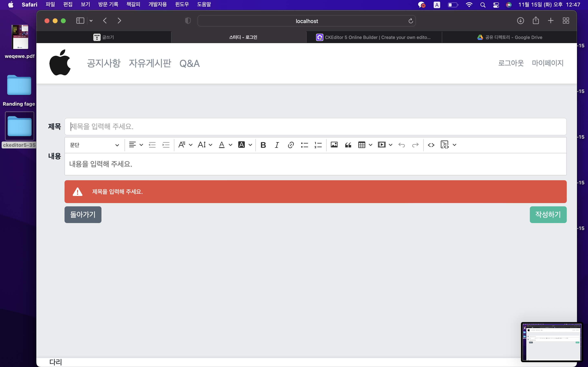Click the block quote icon
This screenshot has height=367, width=588.
pyautogui.click(x=348, y=145)
